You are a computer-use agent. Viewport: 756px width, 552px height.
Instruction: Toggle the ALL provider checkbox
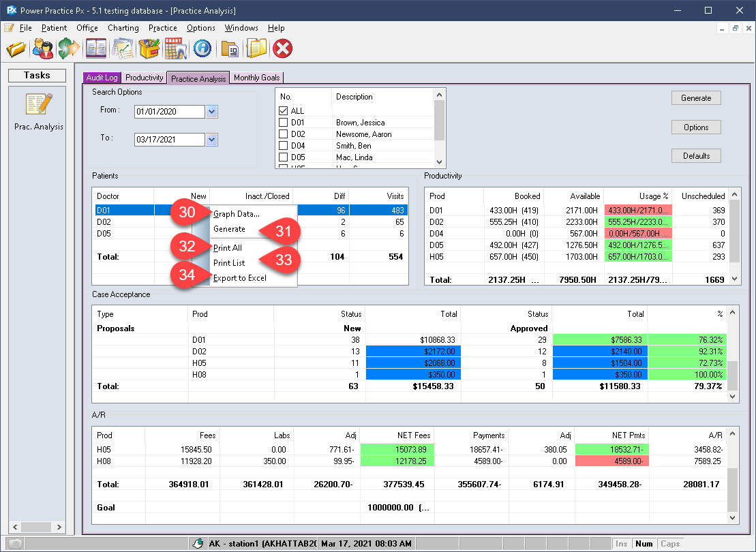(x=284, y=111)
